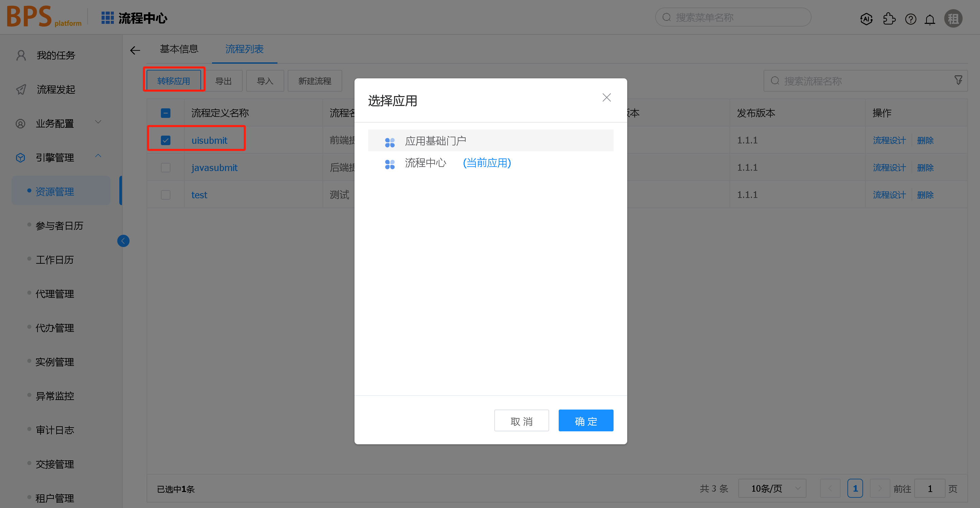The height and width of the screenshot is (508, 980).
Task: Click the 确定 button in dialog
Action: [x=586, y=420]
